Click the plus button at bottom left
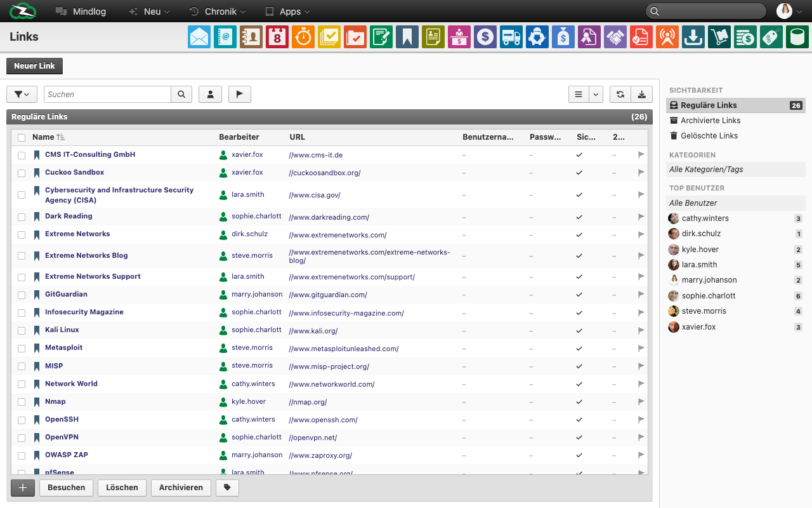Screen dimensions: 812x508 pyautogui.click(x=23, y=488)
